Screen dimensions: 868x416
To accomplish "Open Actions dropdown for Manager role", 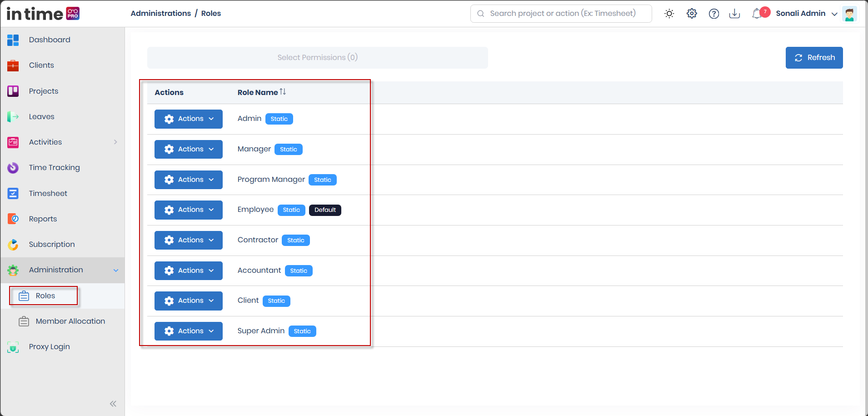I will [188, 149].
